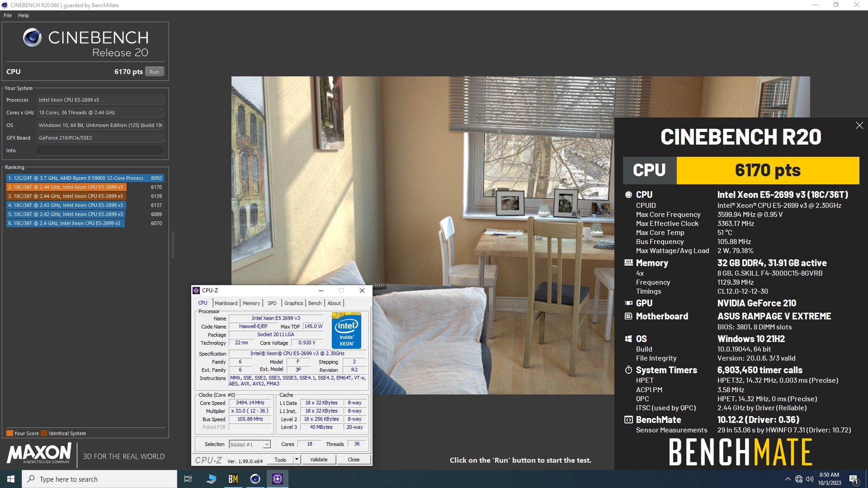Select ranking row with score 6139
The width and height of the screenshot is (868, 488).
[85, 196]
